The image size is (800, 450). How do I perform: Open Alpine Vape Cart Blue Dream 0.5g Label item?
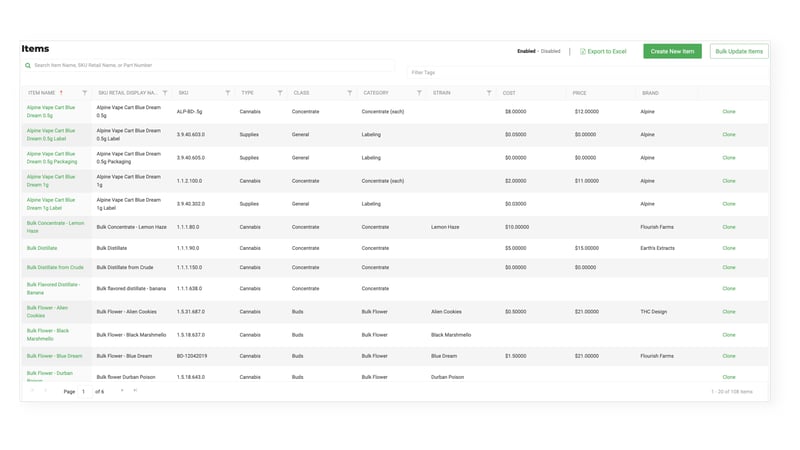click(51, 135)
